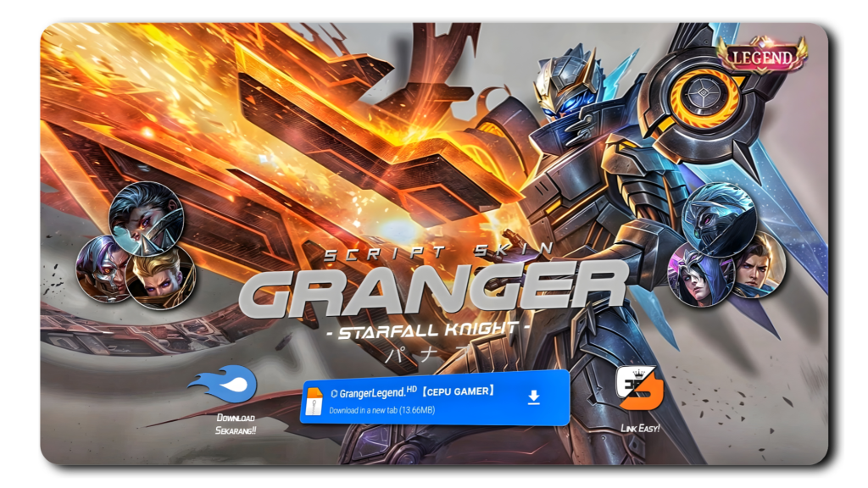868x488 pixels.
Task: Click the 'Link Easy!' caption
Action: 640,429
